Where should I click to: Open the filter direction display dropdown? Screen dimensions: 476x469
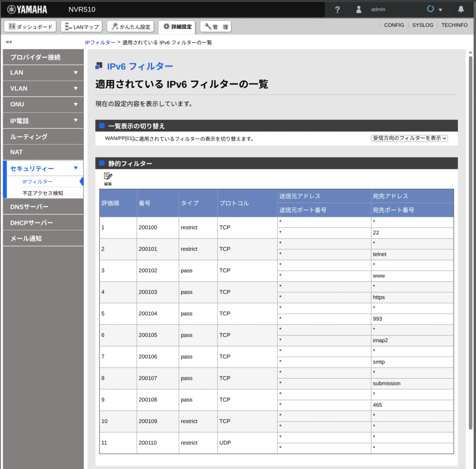(409, 139)
